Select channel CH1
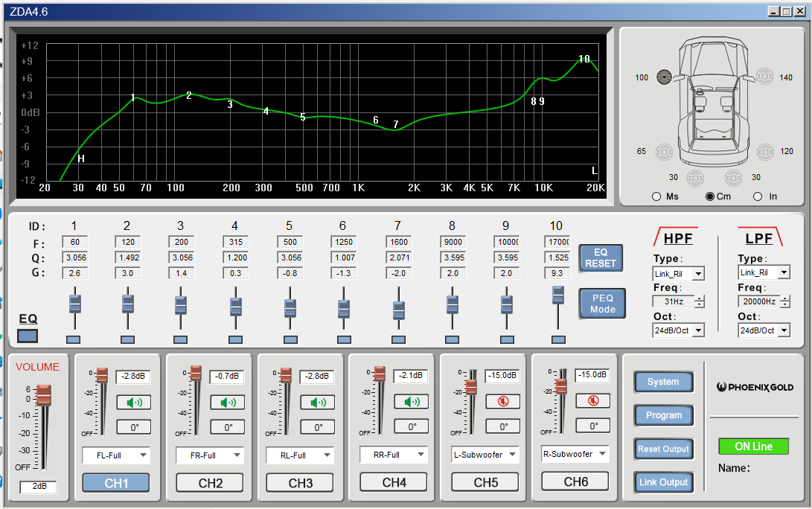Screen dimensions: 812x509 [x=116, y=483]
